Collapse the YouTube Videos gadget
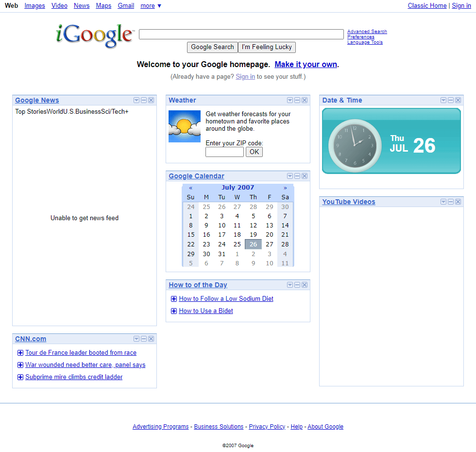 [451, 202]
